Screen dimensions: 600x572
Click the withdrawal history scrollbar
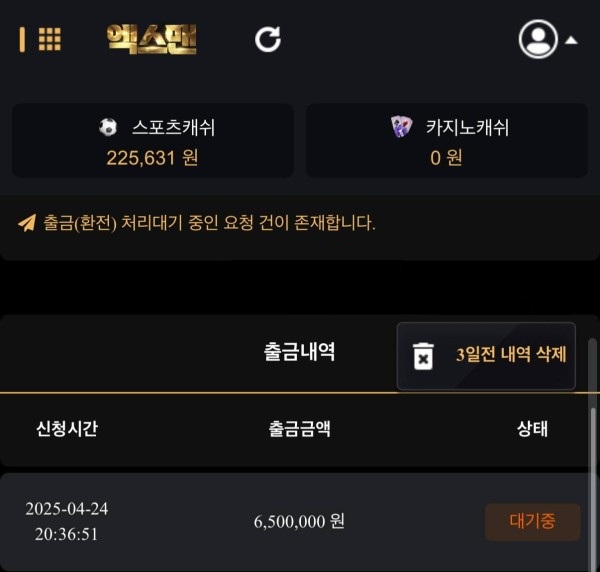click(x=593, y=455)
